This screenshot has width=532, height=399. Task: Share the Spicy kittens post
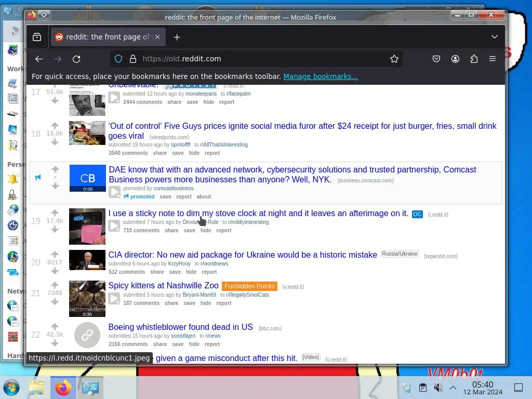tap(171, 303)
